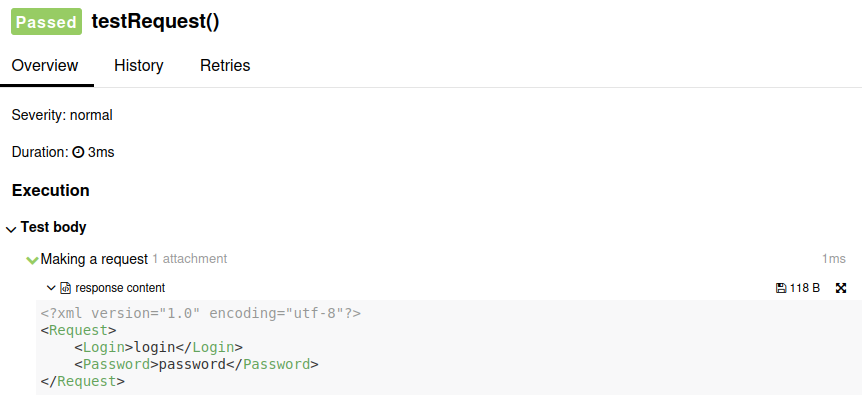Viewport: 862px width, 400px height.
Task: Go to the Retries tab
Action: point(225,66)
